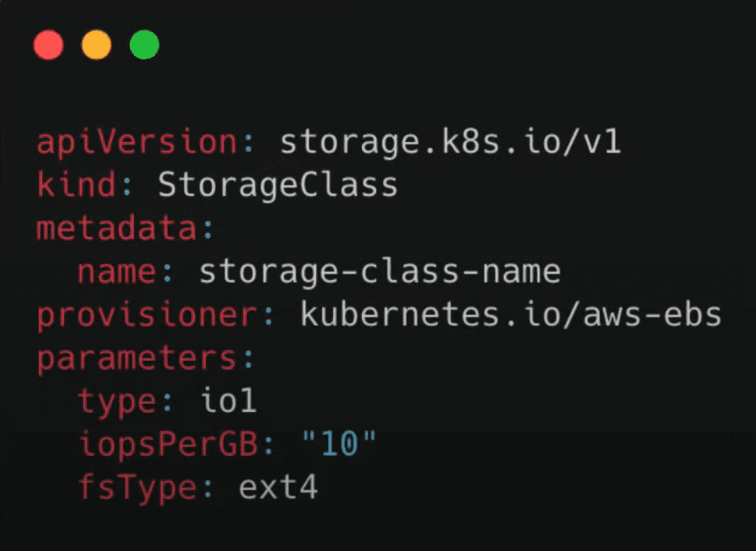Click the apiVersion key
The image size is (756, 551).
tap(137, 143)
